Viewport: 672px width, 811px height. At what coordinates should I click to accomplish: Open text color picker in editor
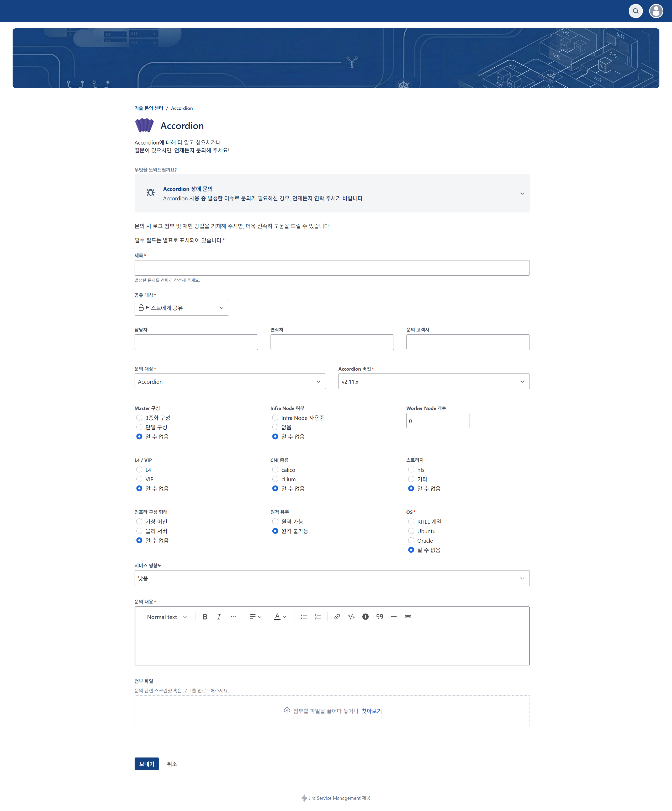tap(280, 617)
